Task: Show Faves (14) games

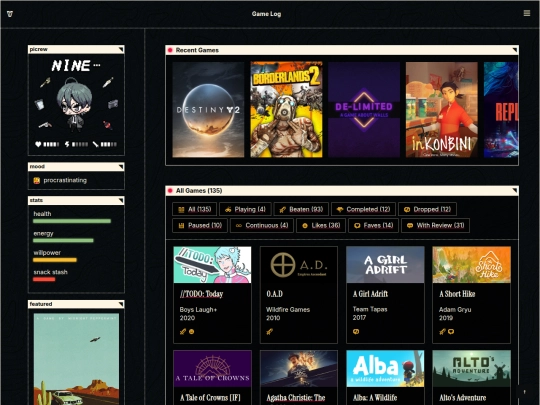Action: (x=373, y=225)
